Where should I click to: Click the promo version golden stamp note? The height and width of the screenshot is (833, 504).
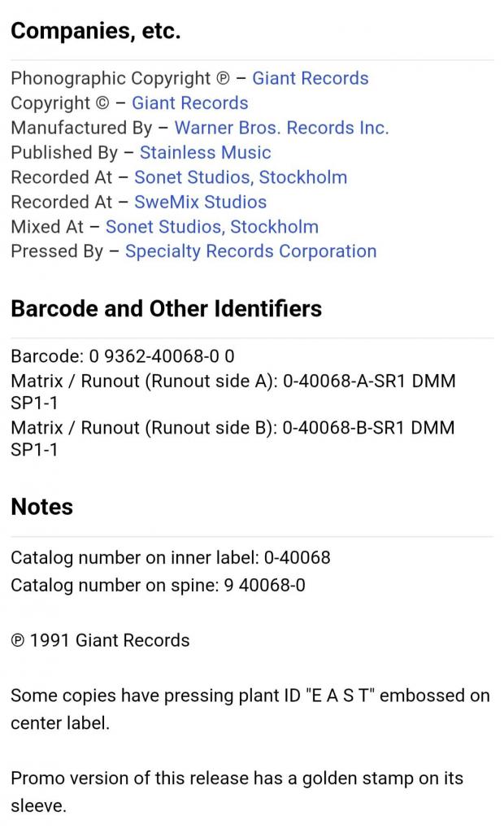click(x=237, y=792)
